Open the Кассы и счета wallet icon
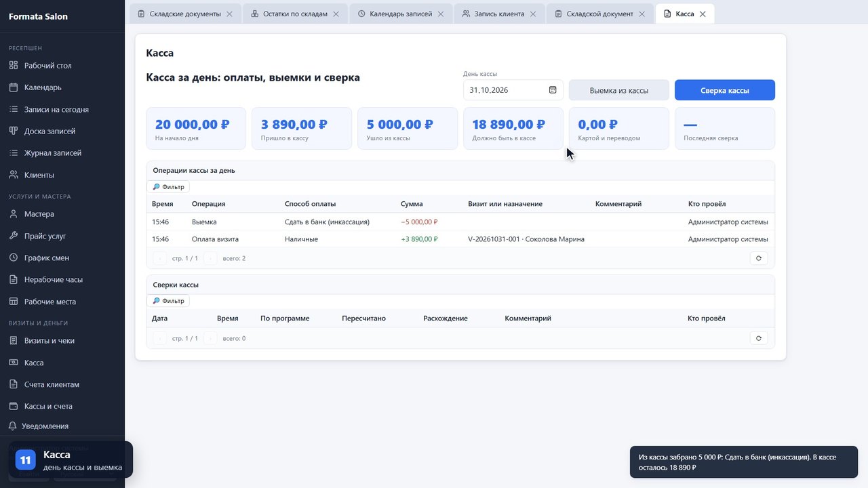 point(14,406)
